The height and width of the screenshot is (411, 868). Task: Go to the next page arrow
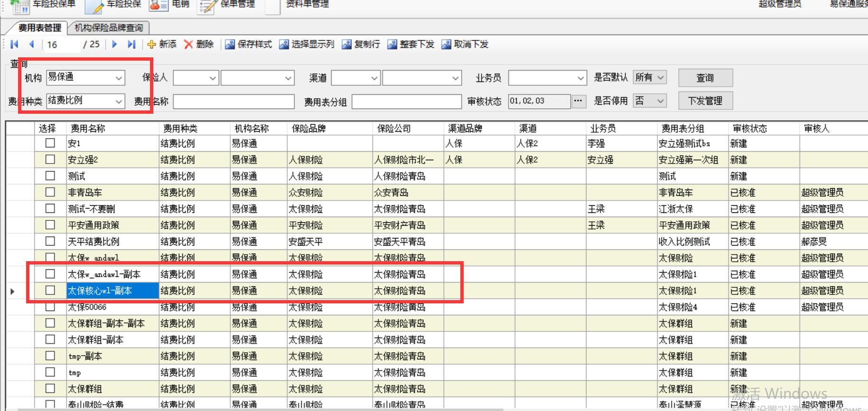(x=114, y=44)
